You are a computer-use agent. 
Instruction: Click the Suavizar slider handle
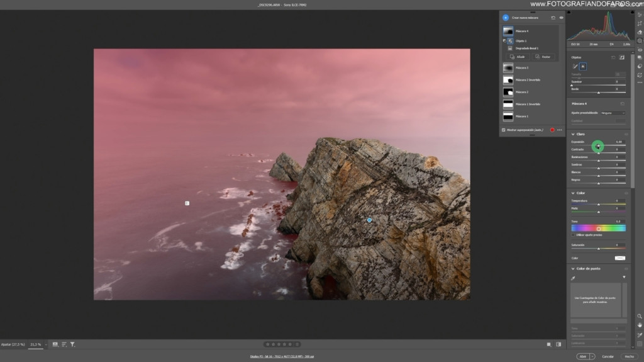tap(572, 85)
